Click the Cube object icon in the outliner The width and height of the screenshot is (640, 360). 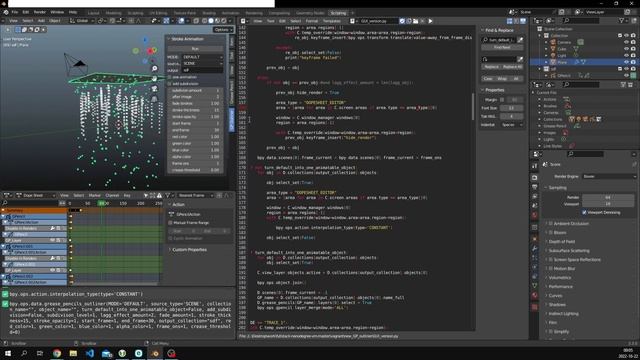pos(553,49)
